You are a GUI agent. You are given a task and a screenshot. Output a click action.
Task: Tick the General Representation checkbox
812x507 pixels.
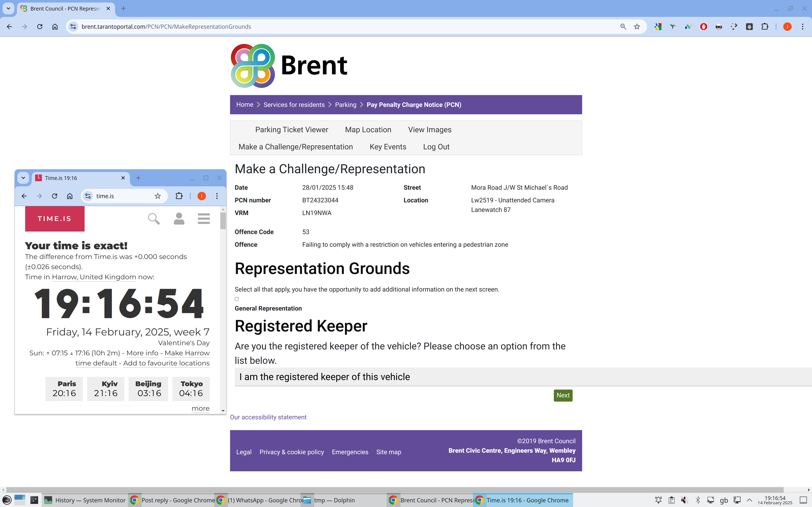[x=237, y=299]
